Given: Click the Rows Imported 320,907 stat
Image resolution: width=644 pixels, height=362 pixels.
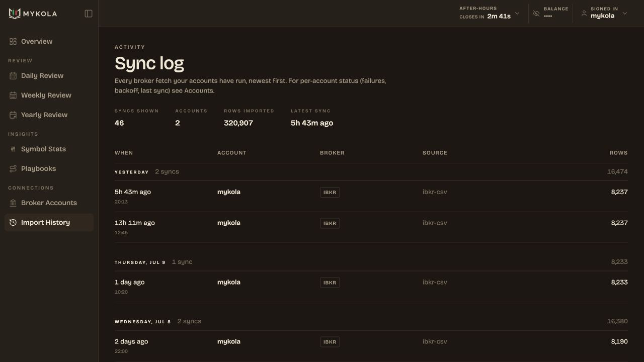Looking at the screenshot, I should (x=238, y=123).
